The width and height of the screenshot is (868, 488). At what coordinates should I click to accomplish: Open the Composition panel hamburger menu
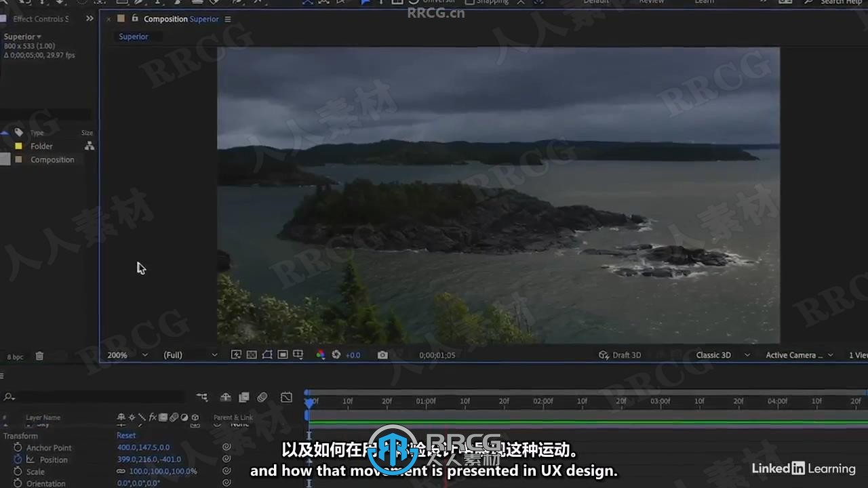(228, 19)
